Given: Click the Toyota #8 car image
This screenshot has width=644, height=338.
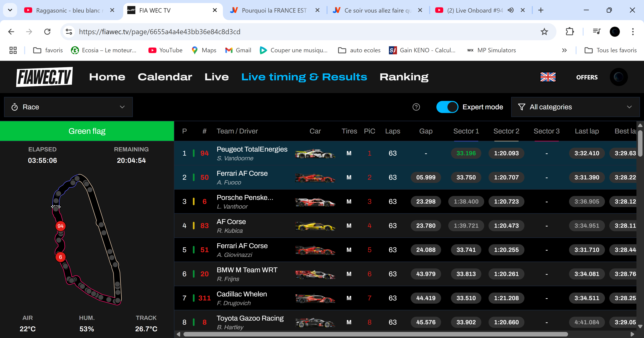Looking at the screenshot, I should 315,322.
